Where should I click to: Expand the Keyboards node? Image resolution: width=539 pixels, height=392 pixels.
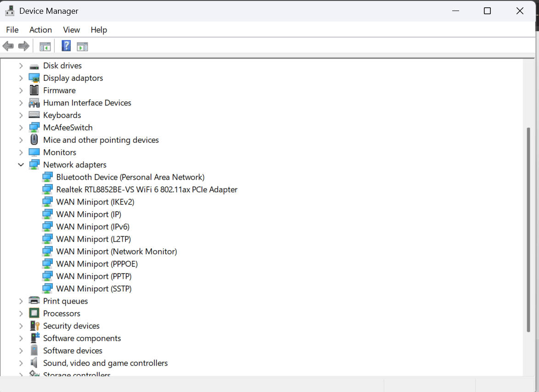click(x=21, y=115)
